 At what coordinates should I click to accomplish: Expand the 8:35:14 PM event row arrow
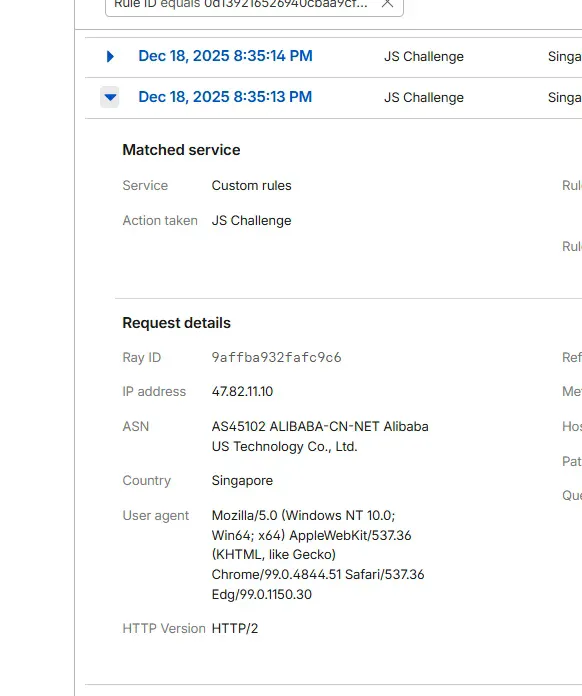(x=110, y=56)
